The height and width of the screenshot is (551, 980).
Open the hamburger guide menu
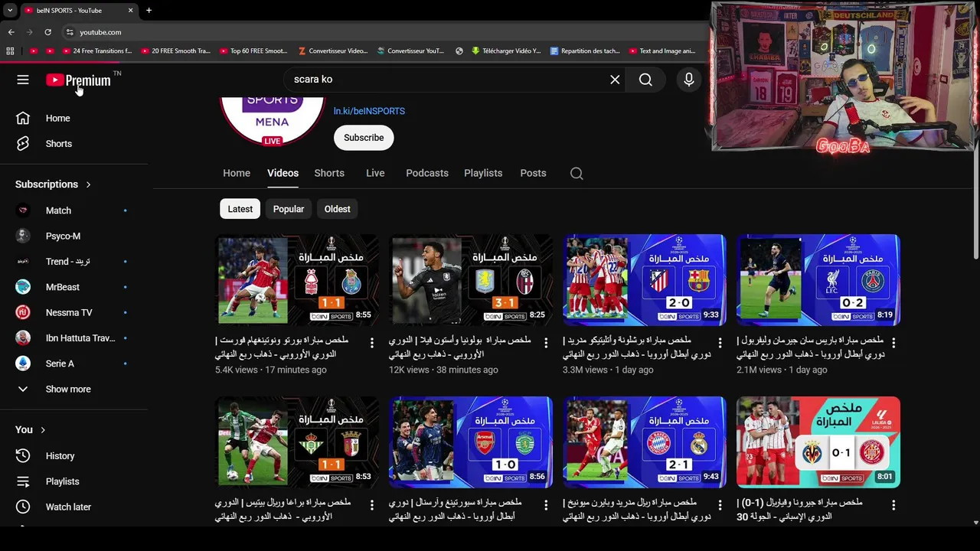click(x=23, y=80)
